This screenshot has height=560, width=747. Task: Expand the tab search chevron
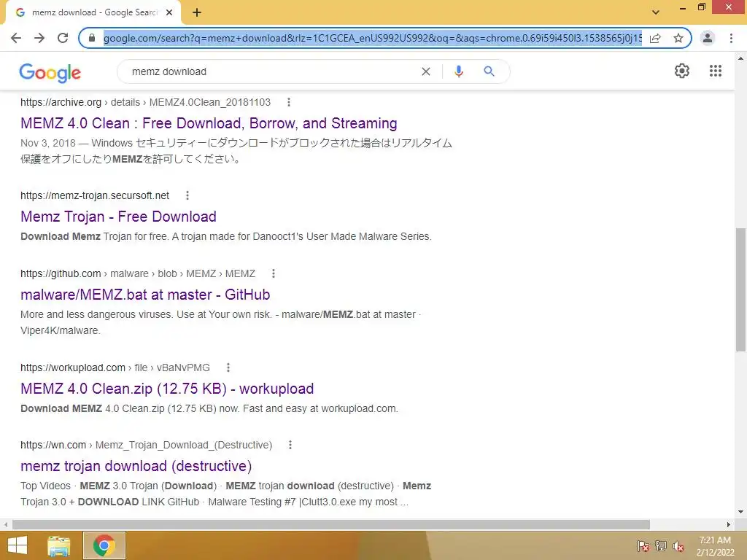pos(656,12)
